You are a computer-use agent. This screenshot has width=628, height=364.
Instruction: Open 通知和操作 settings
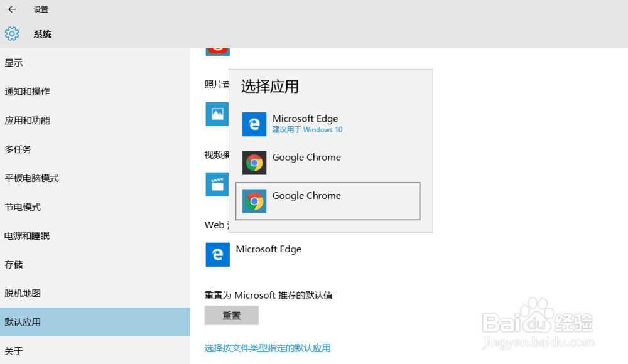tap(95, 92)
